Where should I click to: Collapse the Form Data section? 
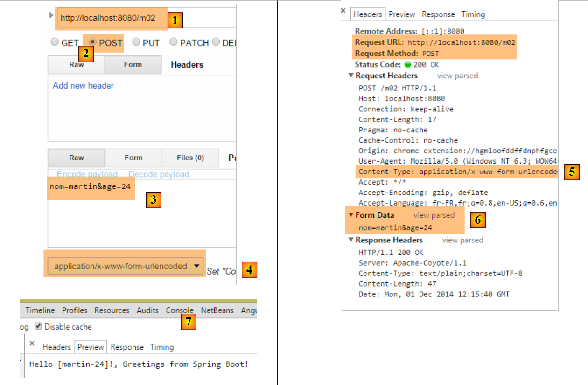(351, 215)
